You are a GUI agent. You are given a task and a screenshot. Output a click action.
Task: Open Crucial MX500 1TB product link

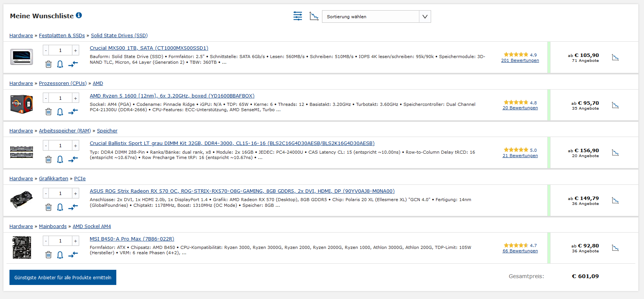(x=149, y=48)
